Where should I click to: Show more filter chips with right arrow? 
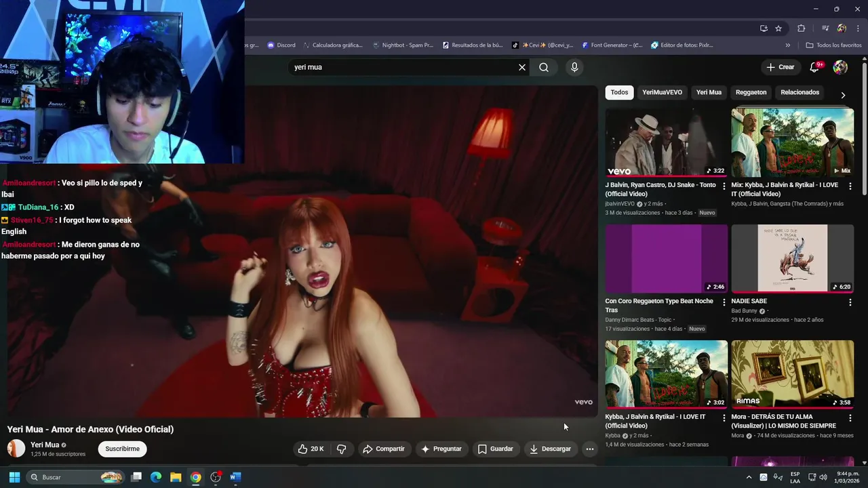click(843, 95)
